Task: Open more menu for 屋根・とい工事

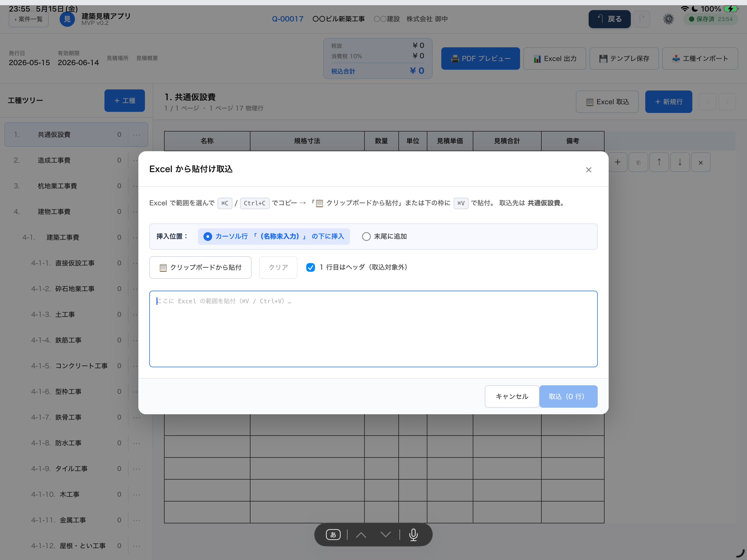Action: click(x=137, y=546)
